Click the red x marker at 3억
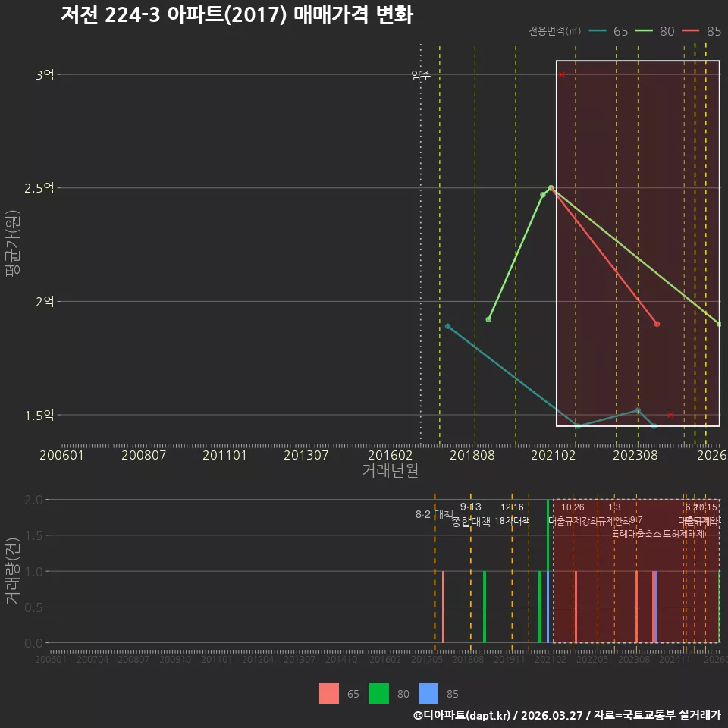Viewport: 728px width, 728px height. (562, 74)
